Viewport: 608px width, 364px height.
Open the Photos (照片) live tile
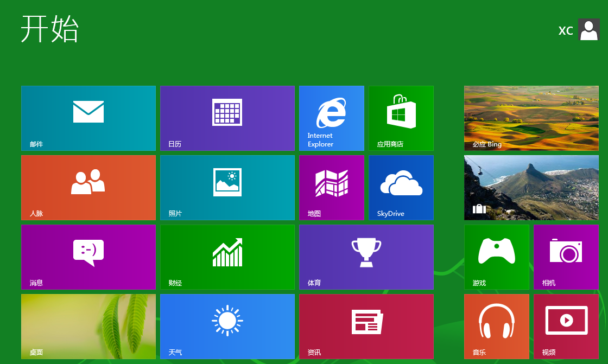click(x=227, y=187)
